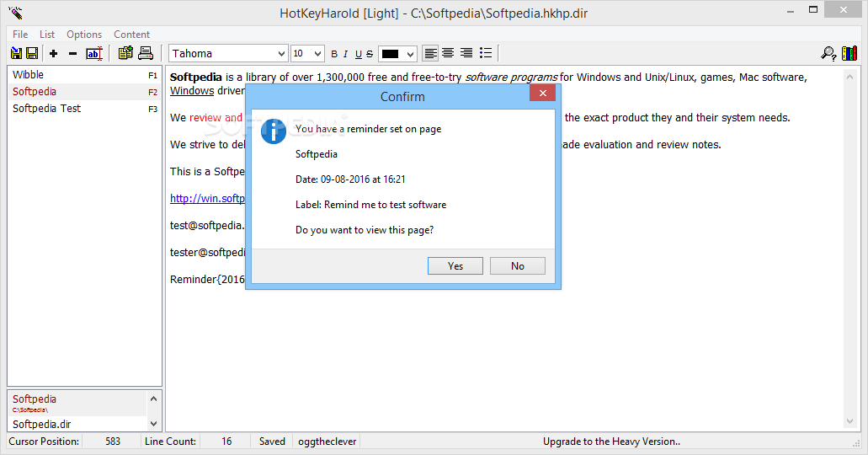Select the Softpedia page with F2 hotkey
Image resolution: width=868 pixels, height=455 pixels.
pos(85,92)
